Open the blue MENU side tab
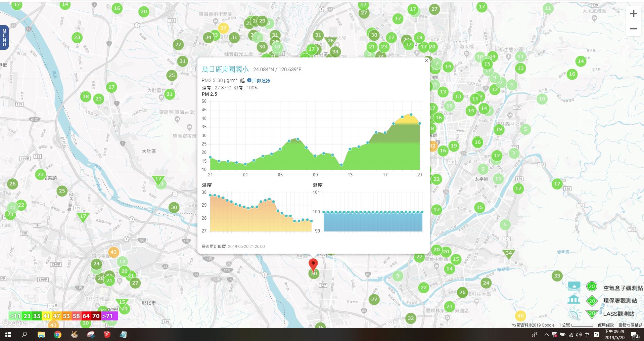 [4, 38]
